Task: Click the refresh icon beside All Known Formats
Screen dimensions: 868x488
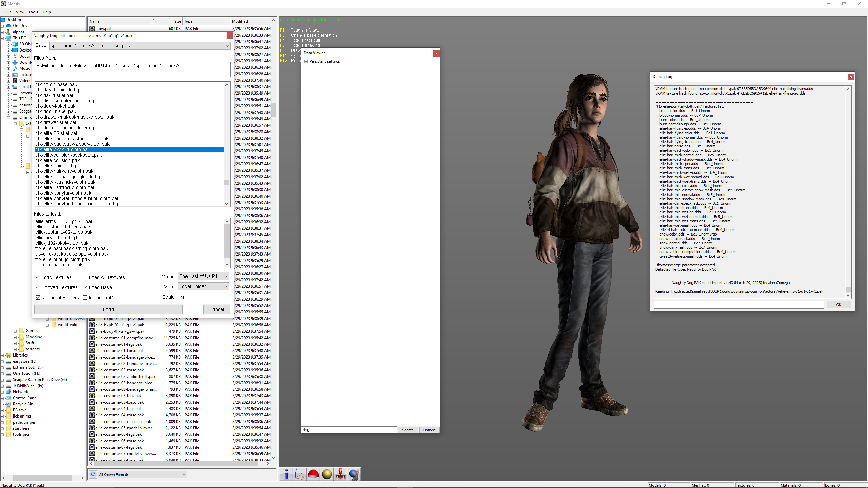Action: 93,474
